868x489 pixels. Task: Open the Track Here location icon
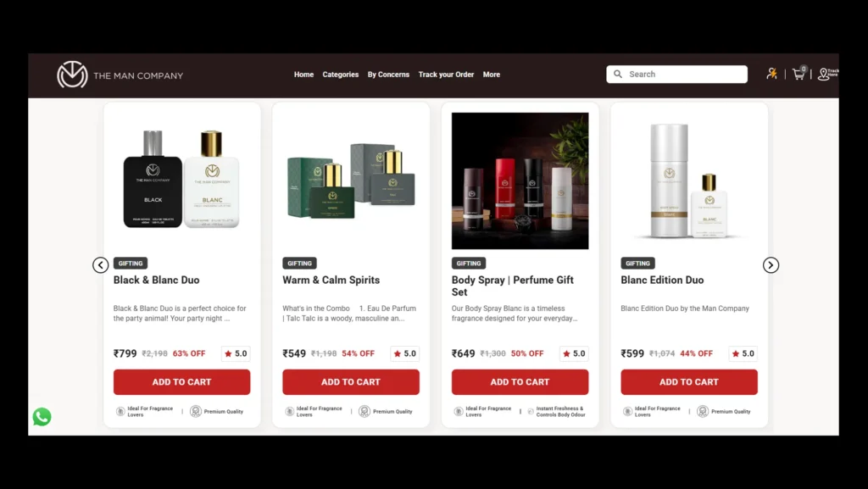tap(827, 74)
